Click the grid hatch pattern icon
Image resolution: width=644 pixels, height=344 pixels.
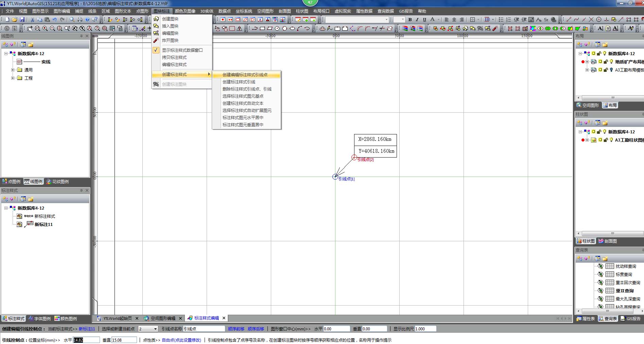[x=232, y=29]
